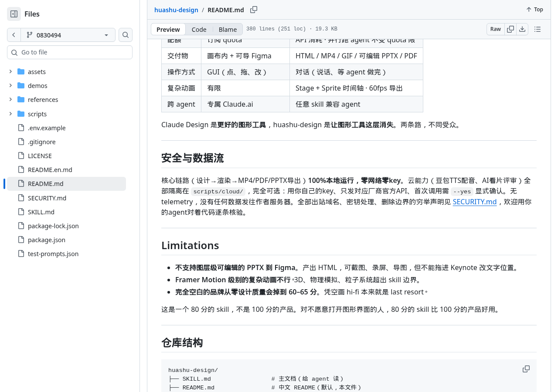The image size is (558, 392).
Task: Copy the repository structure code block
Action: (x=526, y=369)
